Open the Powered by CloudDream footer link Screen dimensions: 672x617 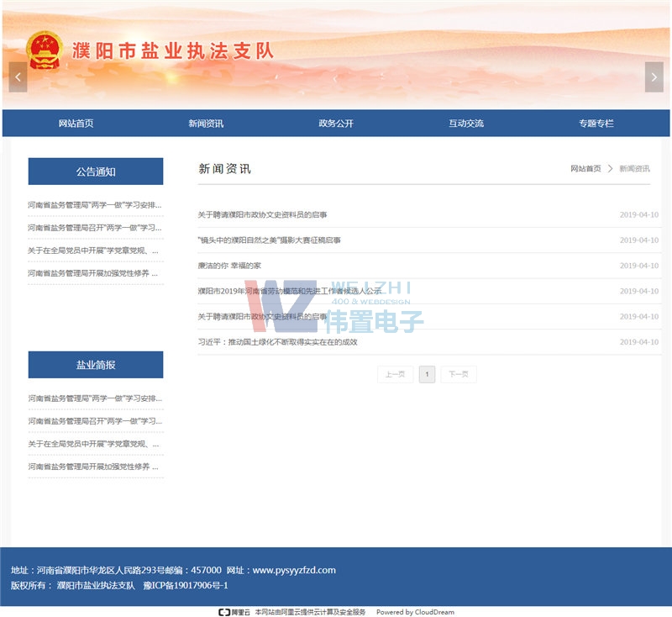point(415,612)
